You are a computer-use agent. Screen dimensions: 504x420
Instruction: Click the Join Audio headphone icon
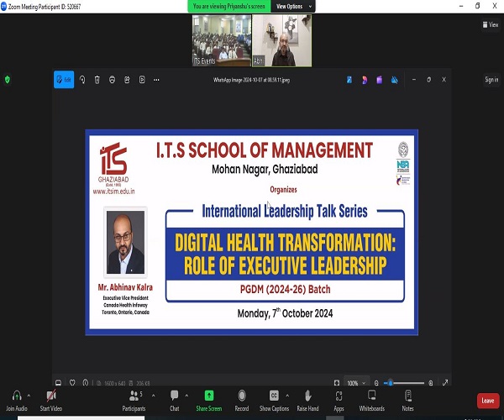pos(17,396)
